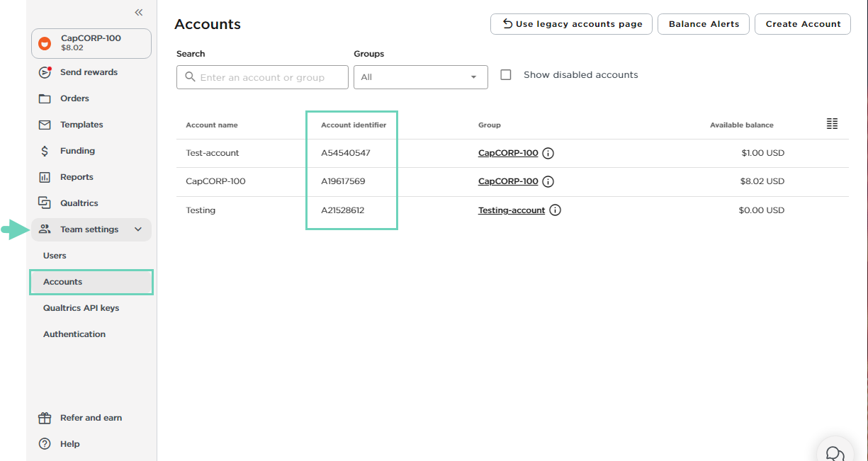Select the Qualtrics sidebar icon

click(x=45, y=203)
